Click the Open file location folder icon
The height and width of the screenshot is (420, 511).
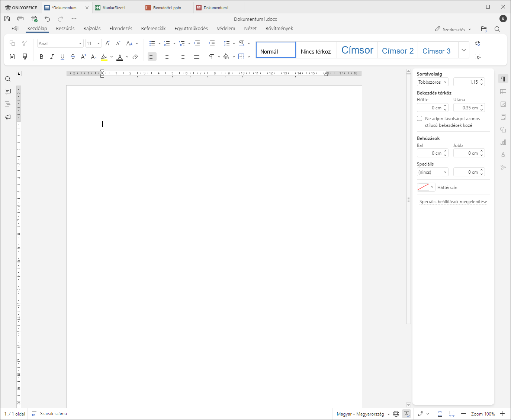[x=484, y=29]
